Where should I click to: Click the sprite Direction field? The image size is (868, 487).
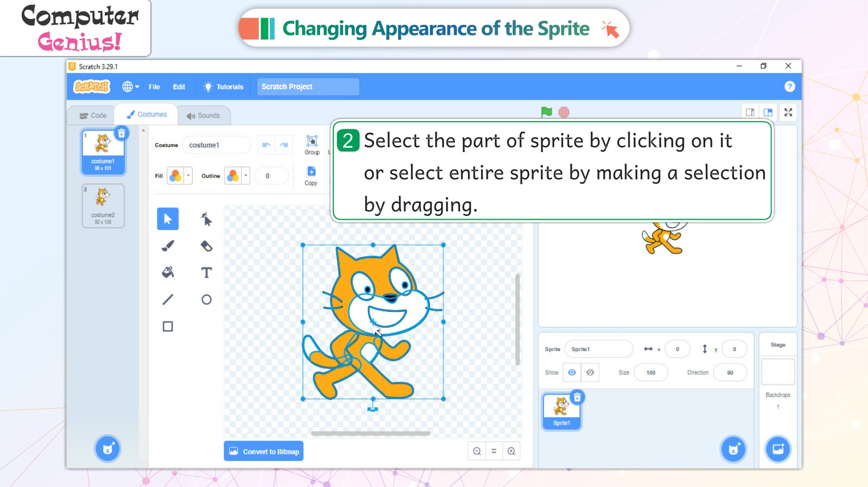click(730, 373)
